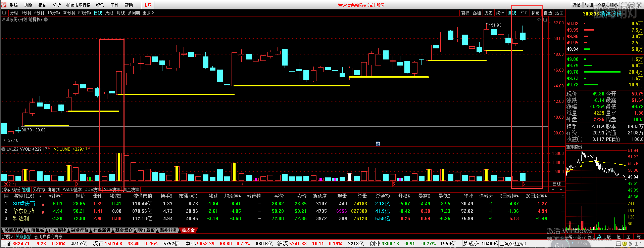The image size is (644, 248).
Task: Open the 系统 menu
Action: tap(14, 5)
